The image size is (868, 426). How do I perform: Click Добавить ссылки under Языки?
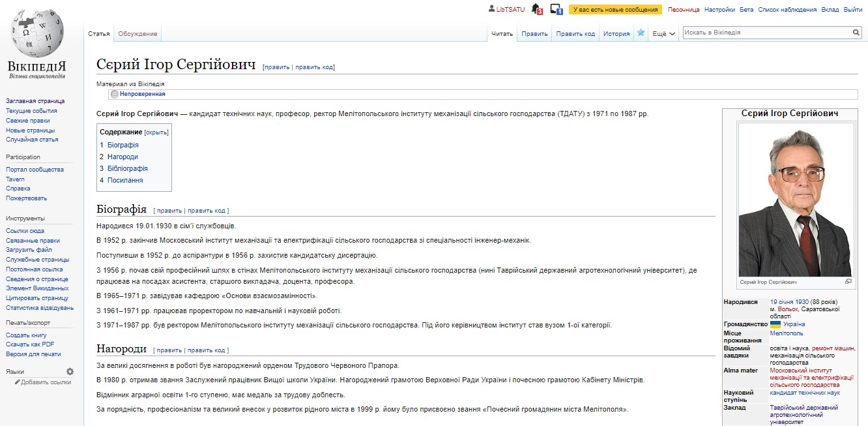[46, 382]
